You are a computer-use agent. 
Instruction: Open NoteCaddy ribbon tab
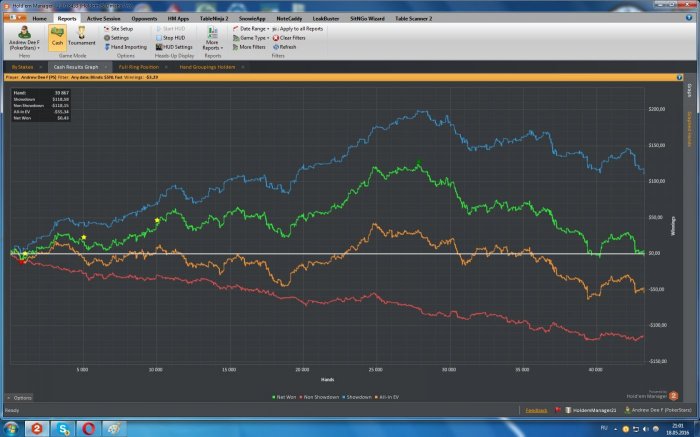289,18
